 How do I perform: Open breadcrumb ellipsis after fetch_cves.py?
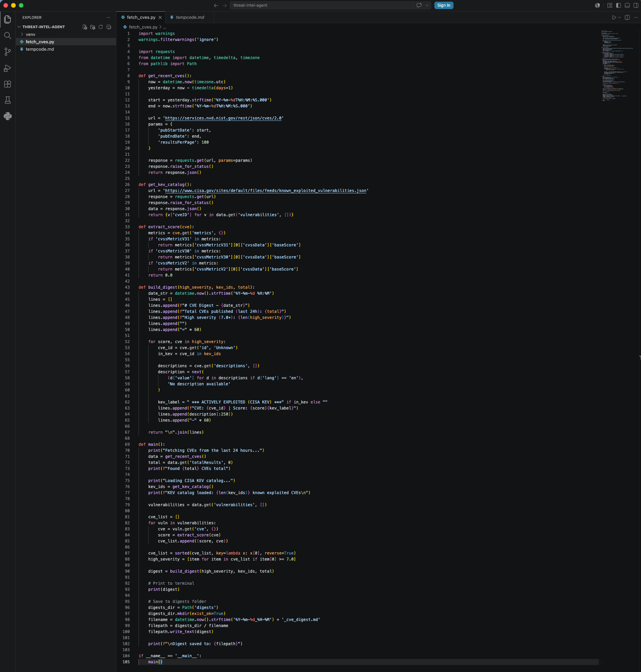pyautogui.click(x=165, y=27)
